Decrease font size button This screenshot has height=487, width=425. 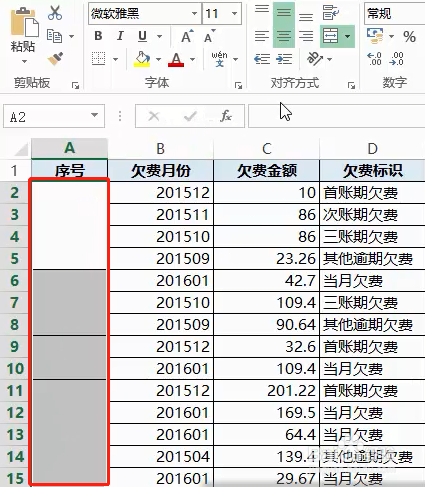(210, 36)
